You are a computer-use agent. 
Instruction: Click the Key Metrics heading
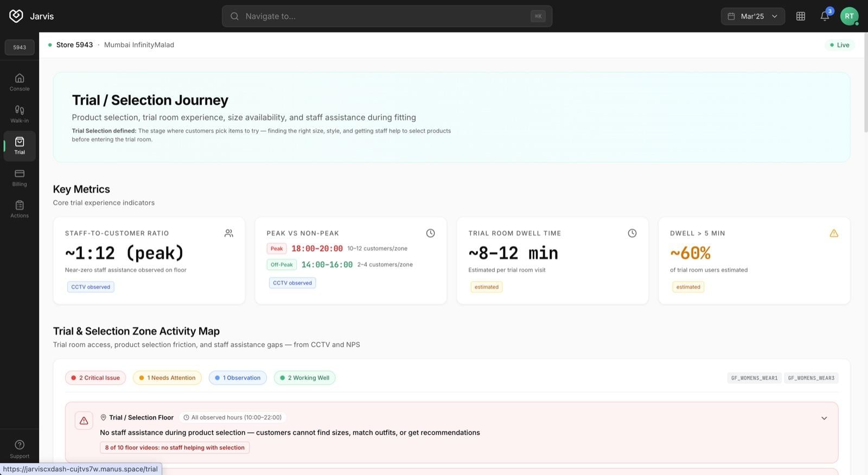pos(81,189)
